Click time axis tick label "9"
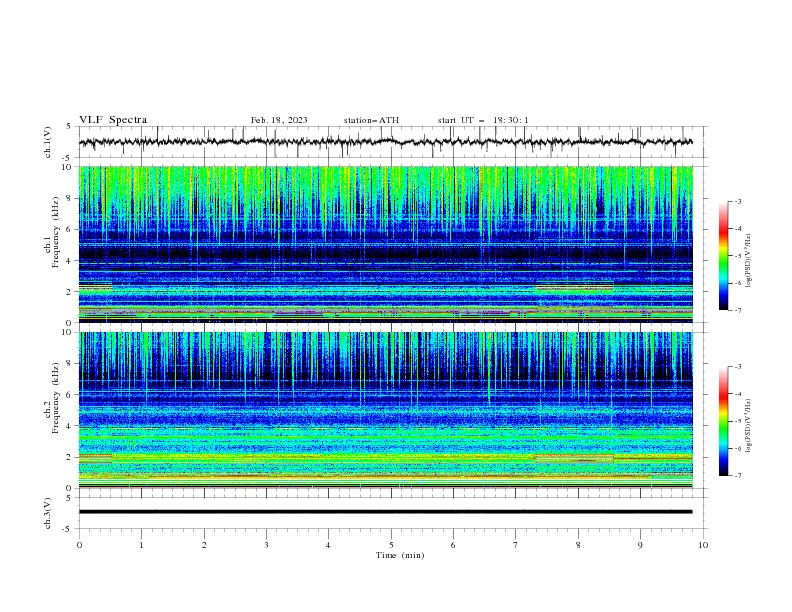This screenshot has height=612, width=792. [640, 545]
